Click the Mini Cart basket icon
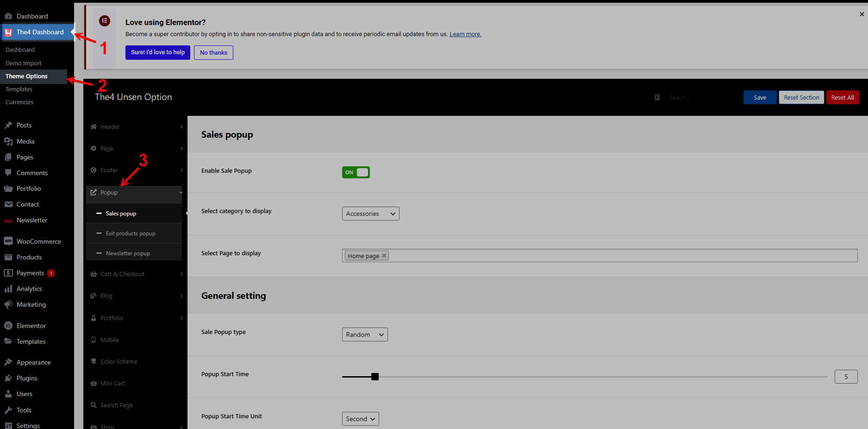868x429 pixels. click(94, 383)
